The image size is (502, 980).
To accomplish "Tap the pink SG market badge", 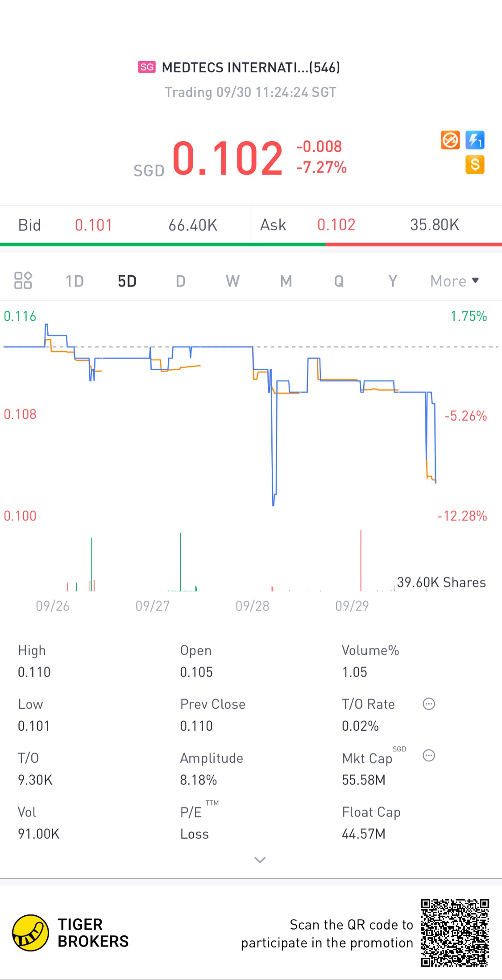I will 147,67.
